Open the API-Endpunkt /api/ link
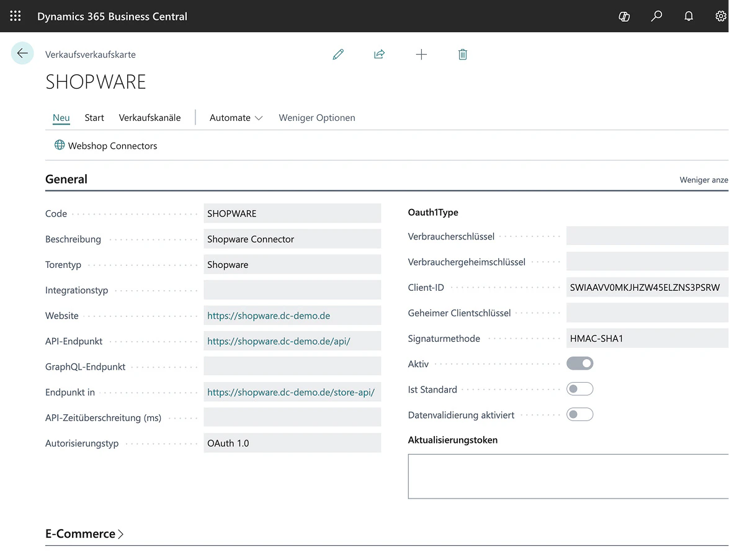729x560 pixels. click(x=279, y=341)
